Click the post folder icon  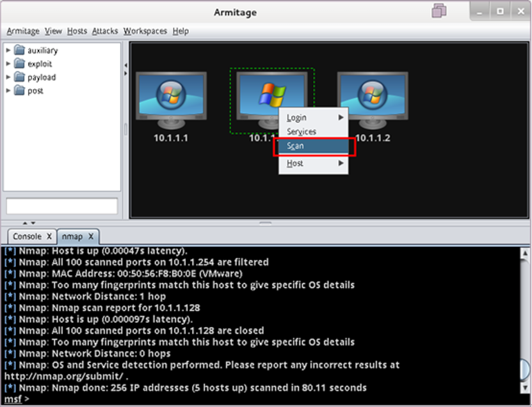tap(19, 91)
